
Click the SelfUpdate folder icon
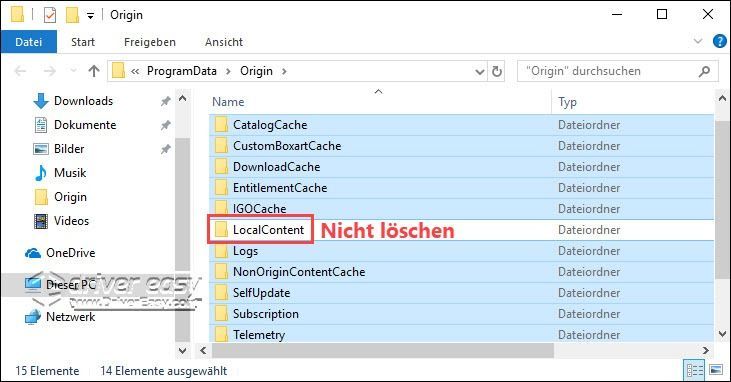(x=221, y=293)
